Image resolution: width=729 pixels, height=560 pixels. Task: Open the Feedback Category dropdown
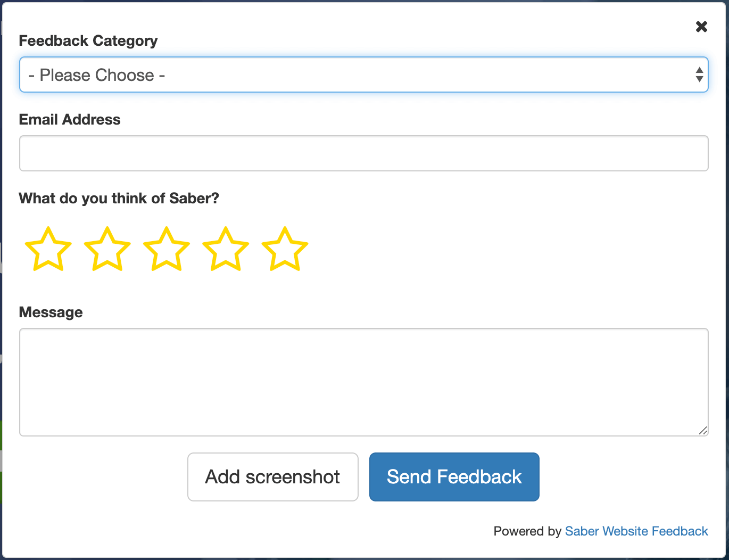363,75
